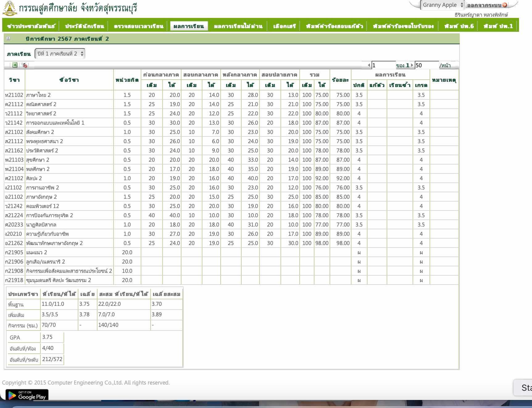This screenshot has width=532, height=408.
Task: Click the Google Play badge
Action: (27, 395)
